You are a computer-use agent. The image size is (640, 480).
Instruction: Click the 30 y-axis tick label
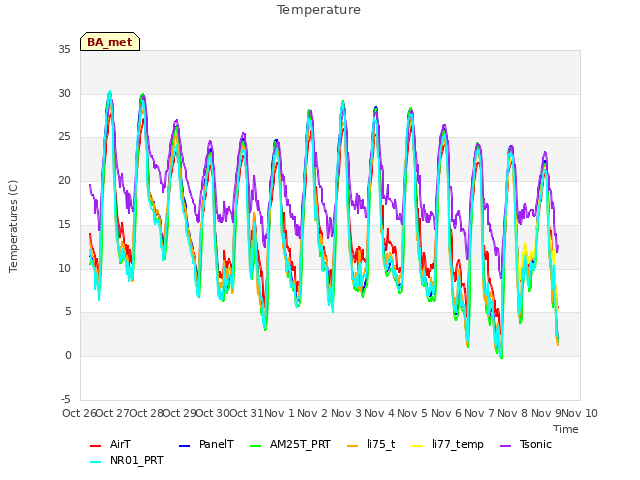[64, 93]
